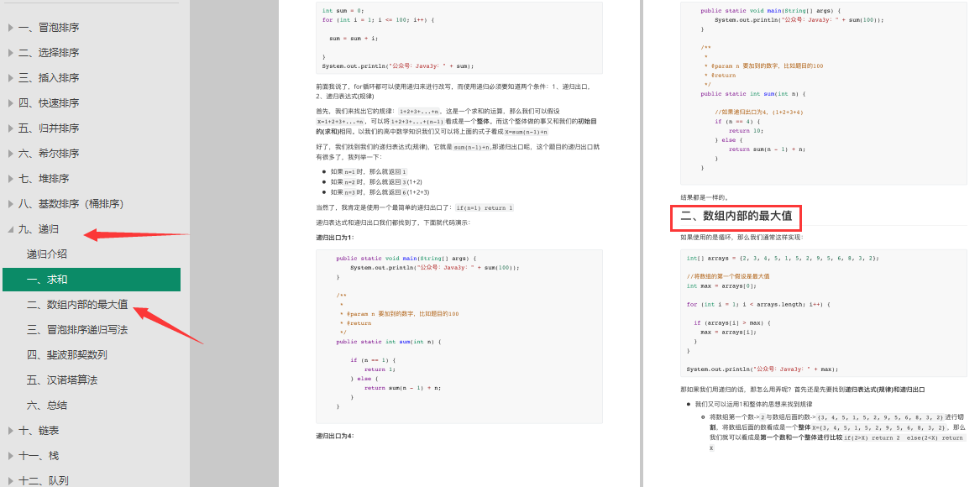Expand the 二、选择排序 chapter arrow
Screen dimensions: 980x487
tap(11, 53)
